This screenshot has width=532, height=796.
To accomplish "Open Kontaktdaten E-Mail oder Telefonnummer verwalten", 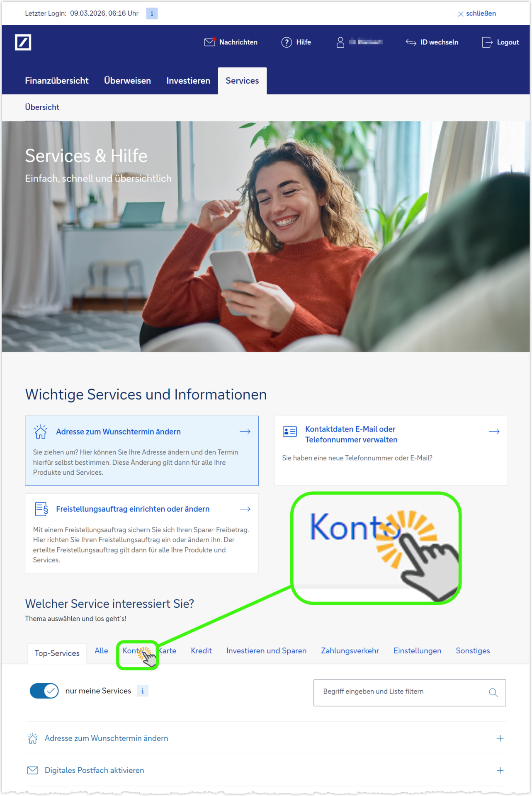I will (x=391, y=451).
